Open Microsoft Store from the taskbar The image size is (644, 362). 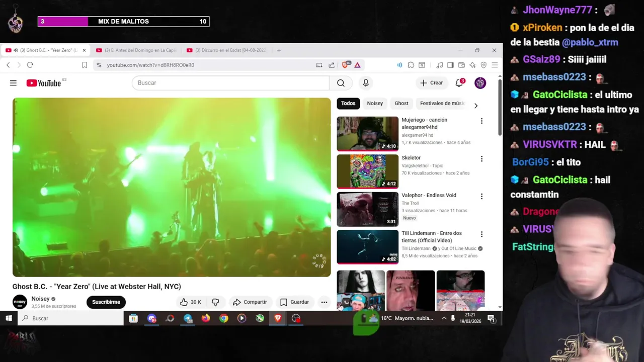coord(133,318)
